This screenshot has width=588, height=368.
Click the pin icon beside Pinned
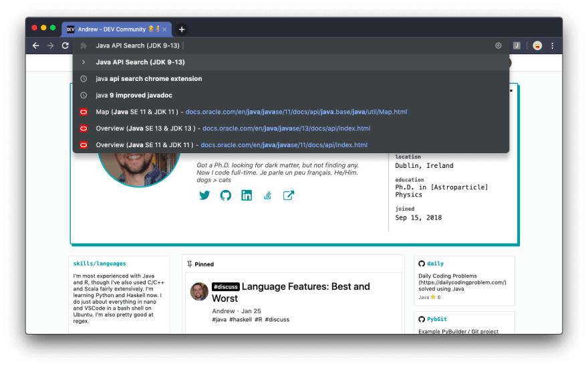189,264
